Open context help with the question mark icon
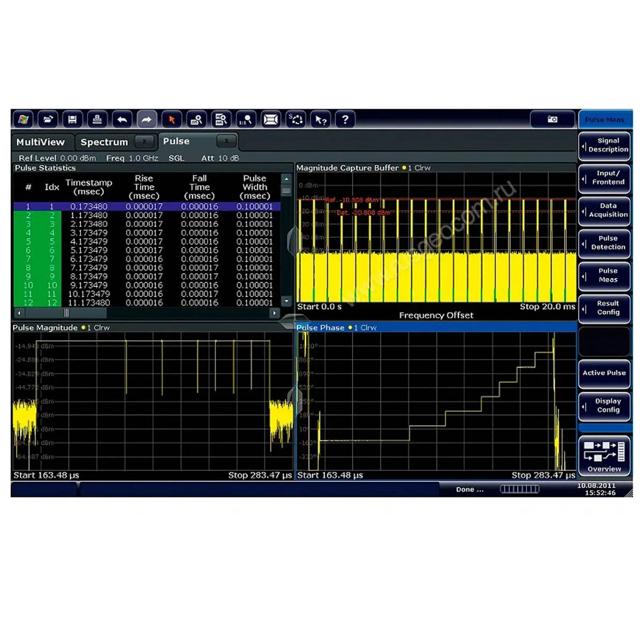 click(345, 119)
